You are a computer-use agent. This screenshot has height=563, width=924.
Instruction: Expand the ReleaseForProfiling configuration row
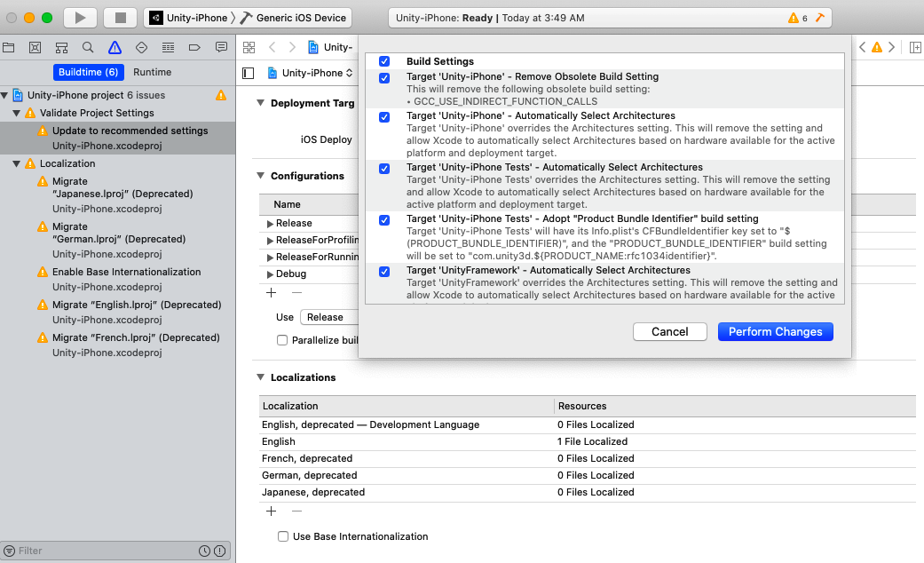click(x=270, y=241)
